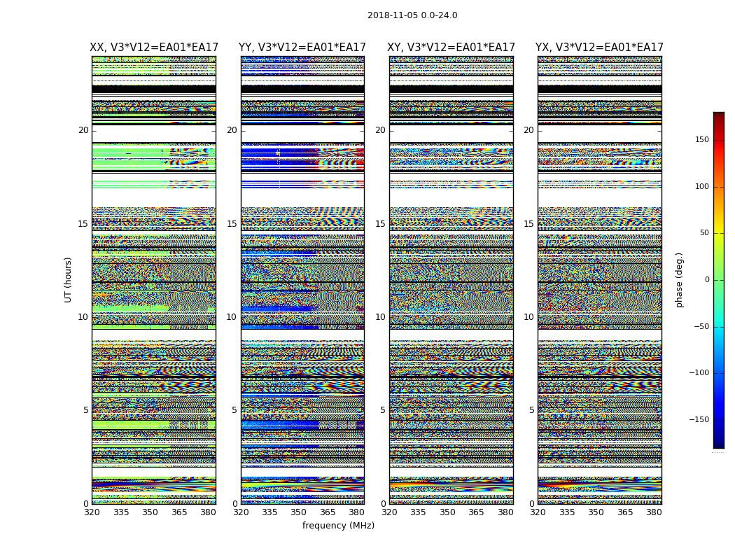Click the UT hour 15 tick of YY panel
The height and width of the screenshot is (560, 735).
[x=232, y=223]
